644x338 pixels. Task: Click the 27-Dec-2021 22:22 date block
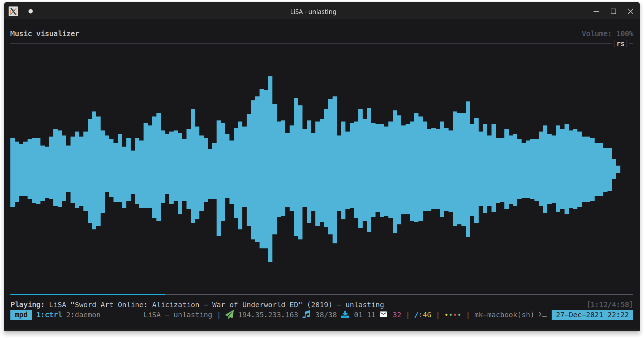[x=592, y=315]
